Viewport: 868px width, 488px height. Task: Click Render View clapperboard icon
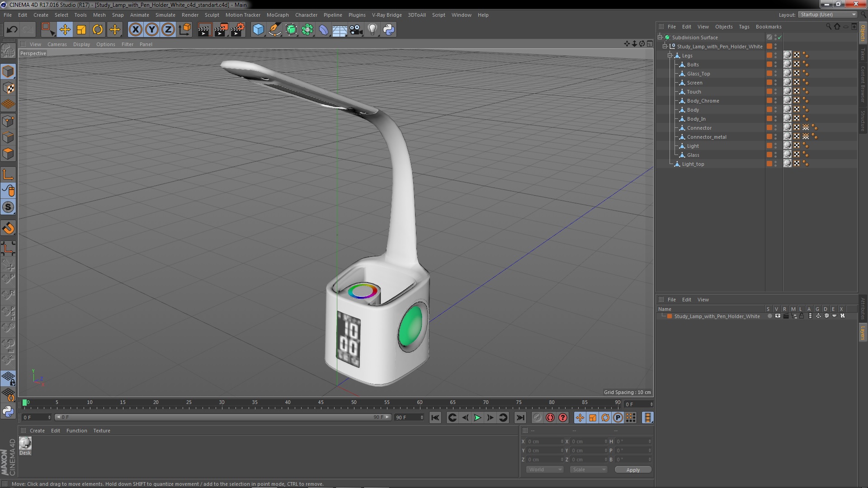pos(204,30)
